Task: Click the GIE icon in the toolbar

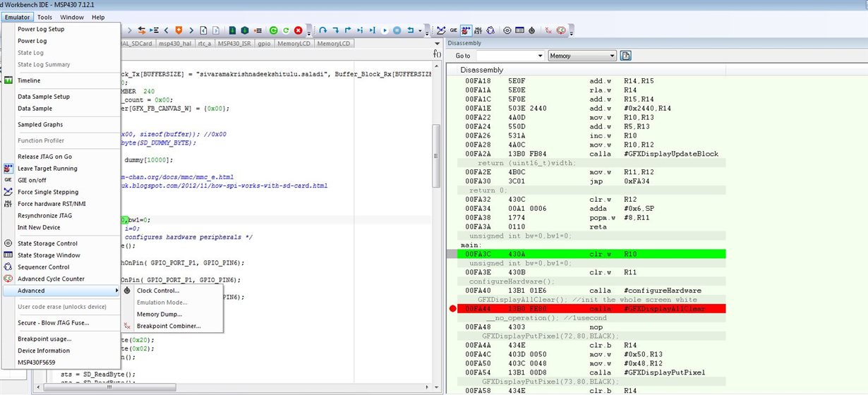Action: (x=454, y=30)
